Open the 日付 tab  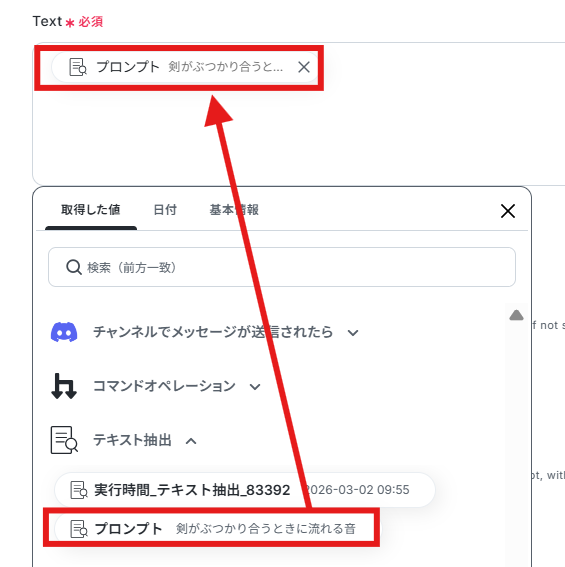(x=165, y=210)
